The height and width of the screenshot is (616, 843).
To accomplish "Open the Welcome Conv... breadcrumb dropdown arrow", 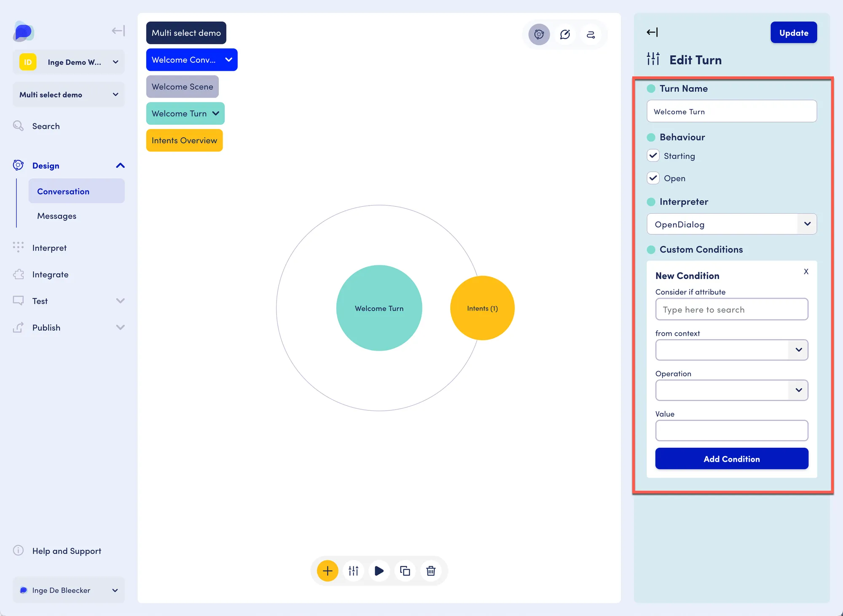I will [228, 59].
